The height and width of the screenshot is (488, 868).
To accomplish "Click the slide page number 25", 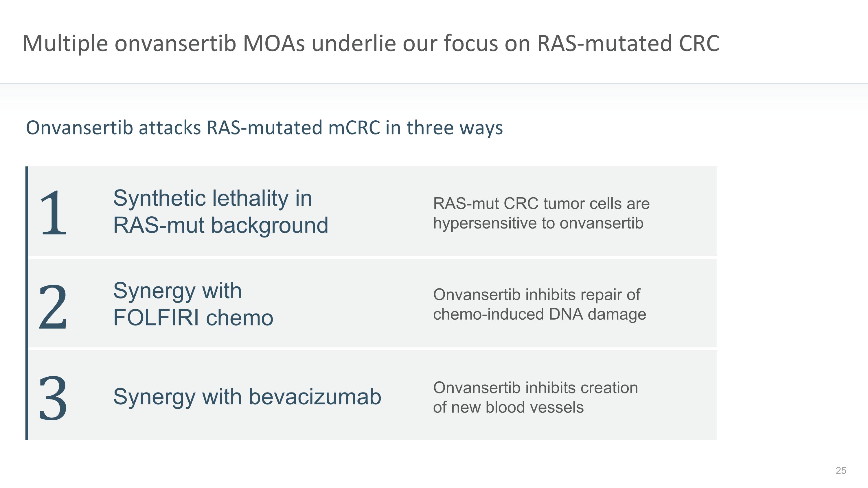I will [841, 470].
